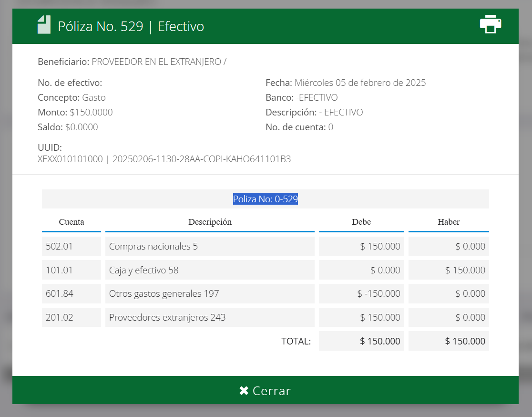Click the Póliza No. 529 title text
The height and width of the screenshot is (417, 532).
(x=101, y=26)
